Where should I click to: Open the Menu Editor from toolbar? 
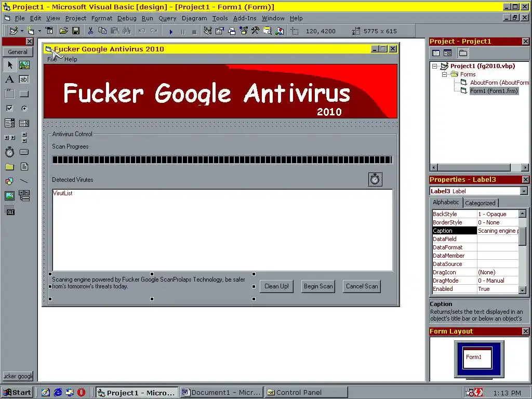coord(49,31)
